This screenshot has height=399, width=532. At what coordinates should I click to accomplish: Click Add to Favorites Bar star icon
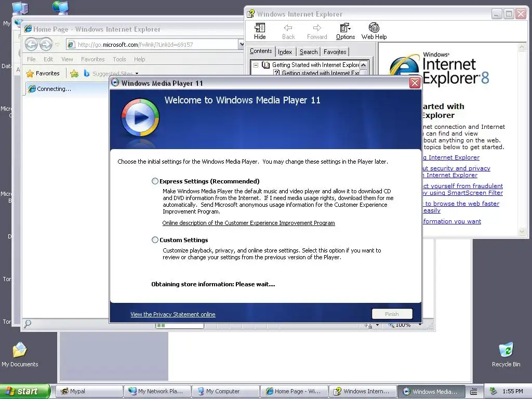click(x=74, y=73)
